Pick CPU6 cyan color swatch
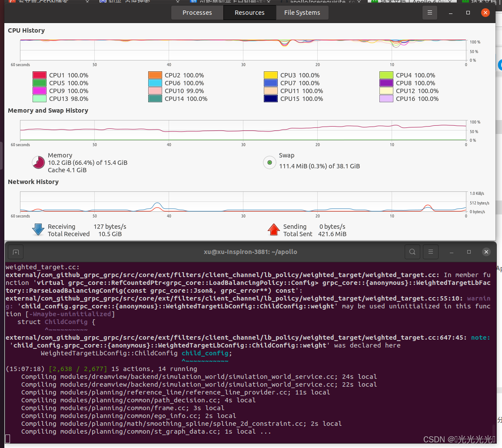Viewport: 502px width, 448px height. tap(155, 83)
